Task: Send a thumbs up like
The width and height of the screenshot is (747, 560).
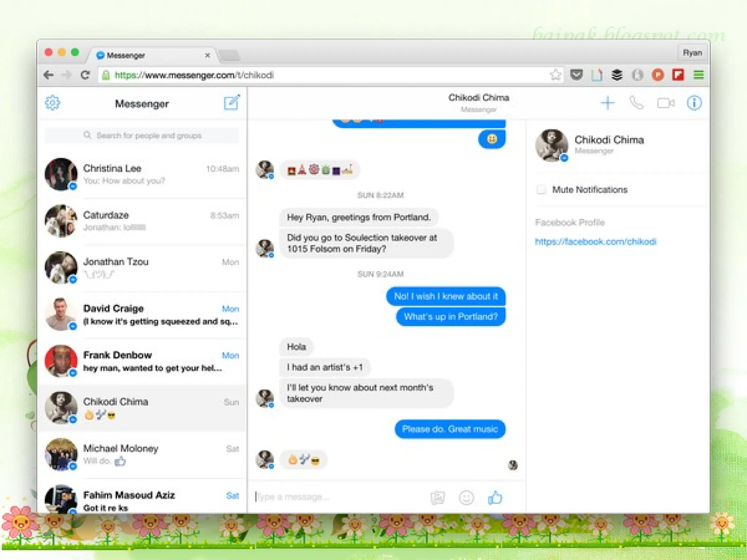Action: pyautogui.click(x=495, y=497)
